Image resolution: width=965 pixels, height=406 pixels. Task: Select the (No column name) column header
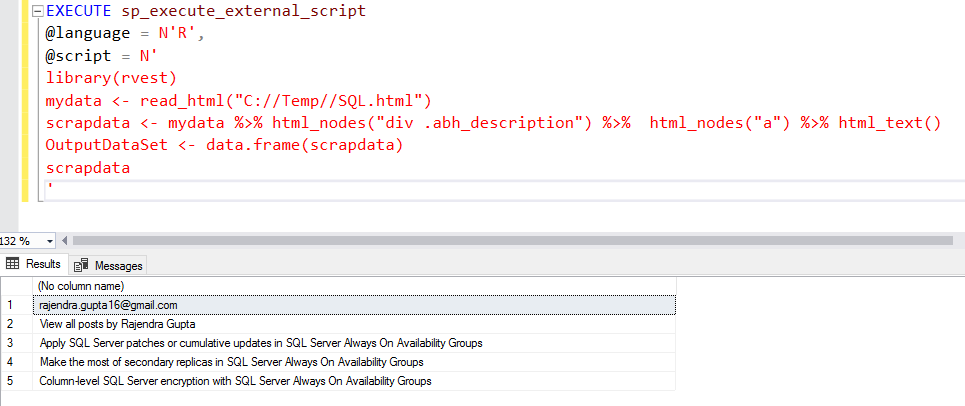pyautogui.click(x=354, y=286)
